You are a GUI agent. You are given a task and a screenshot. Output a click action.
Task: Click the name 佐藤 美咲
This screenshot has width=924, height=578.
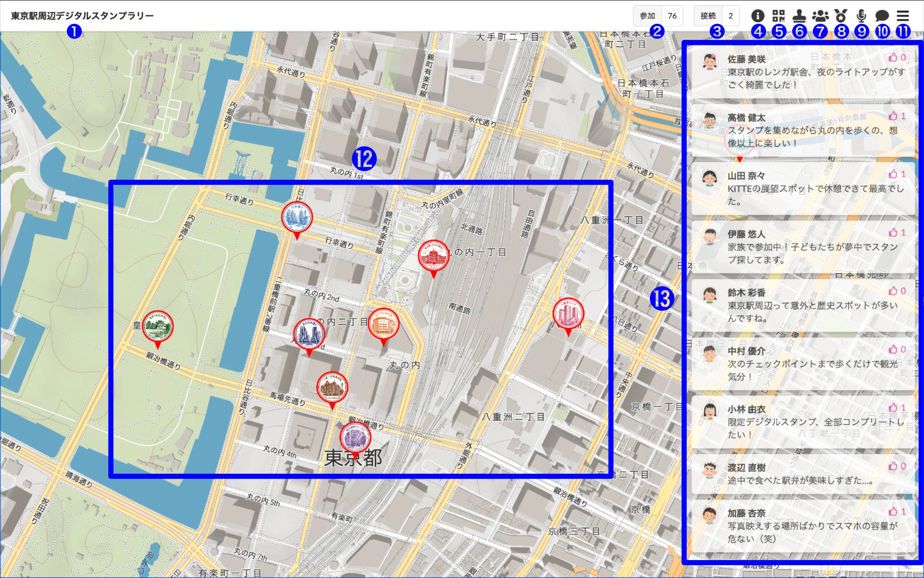tap(747, 59)
